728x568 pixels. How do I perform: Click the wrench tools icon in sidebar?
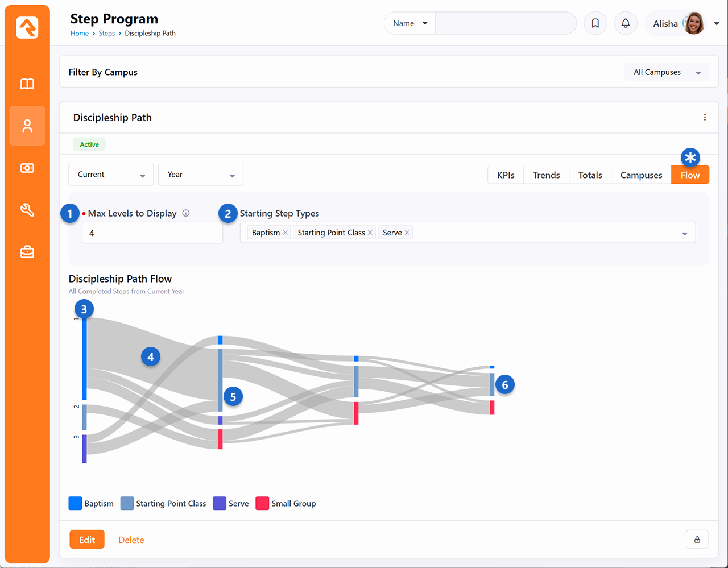(27, 210)
